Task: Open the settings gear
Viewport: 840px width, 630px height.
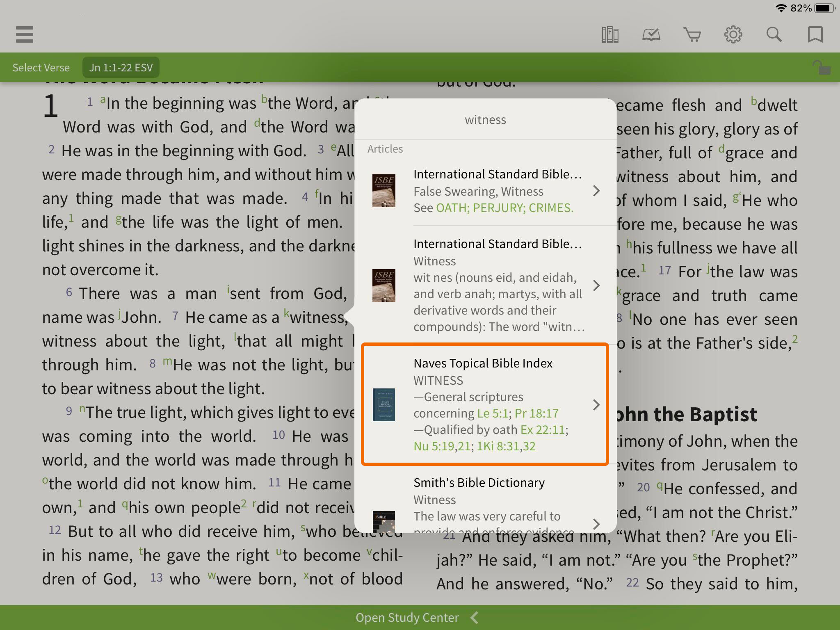Action: (733, 34)
